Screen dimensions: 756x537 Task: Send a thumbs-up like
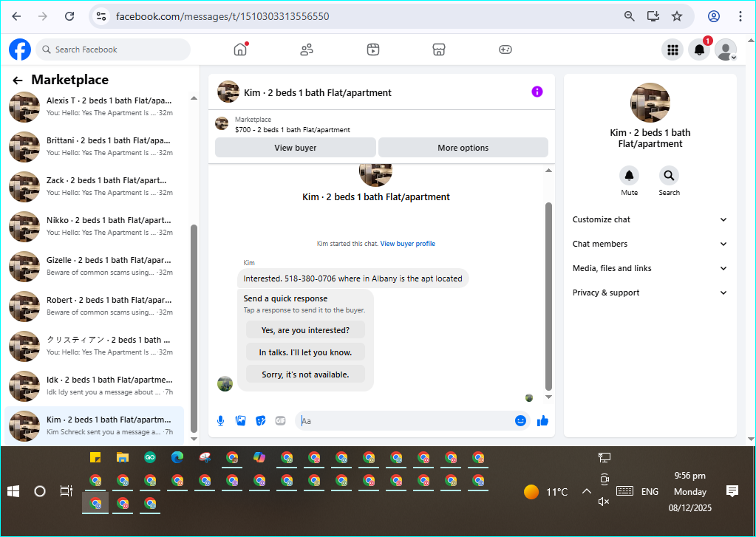[x=542, y=421]
